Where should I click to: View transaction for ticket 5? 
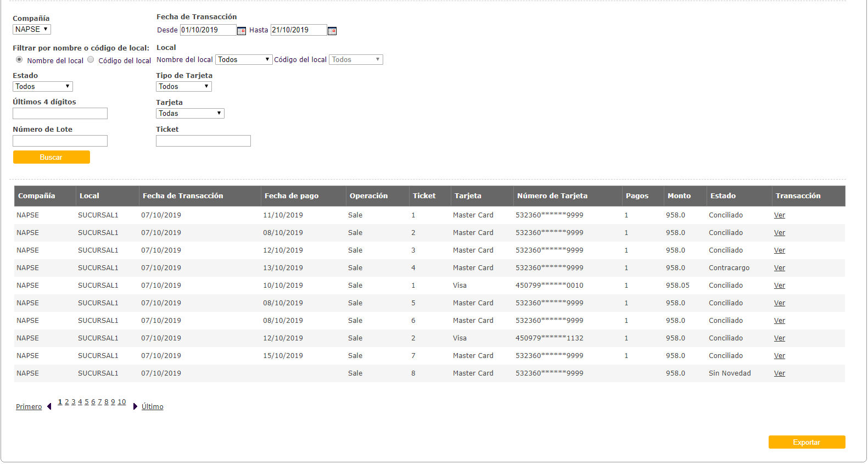coord(780,303)
